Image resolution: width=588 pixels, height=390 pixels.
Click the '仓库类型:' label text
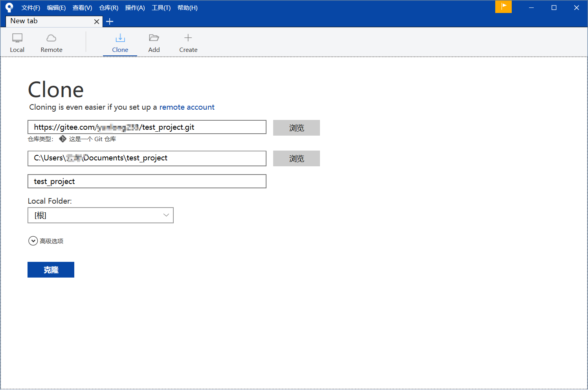(x=40, y=139)
